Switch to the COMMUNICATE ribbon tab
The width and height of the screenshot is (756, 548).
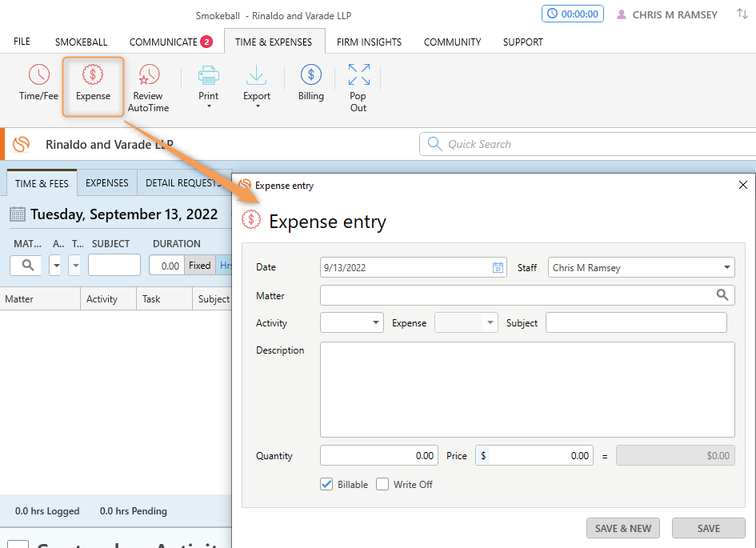pos(163,42)
